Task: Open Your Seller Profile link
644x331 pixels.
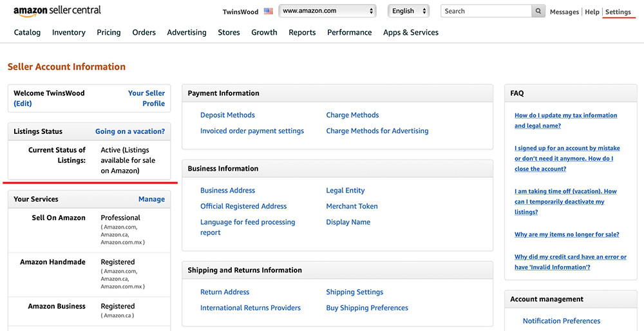Action: [x=147, y=98]
